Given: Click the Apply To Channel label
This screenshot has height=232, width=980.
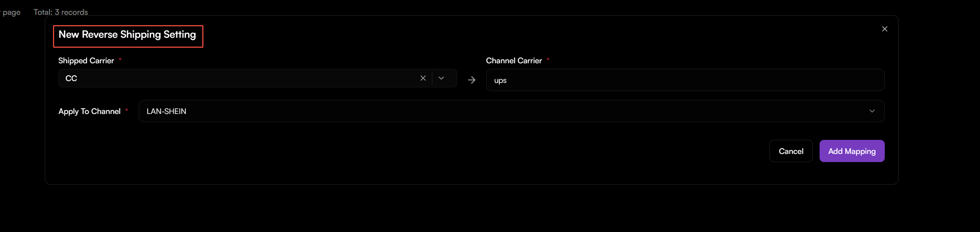Looking at the screenshot, I should (x=90, y=111).
